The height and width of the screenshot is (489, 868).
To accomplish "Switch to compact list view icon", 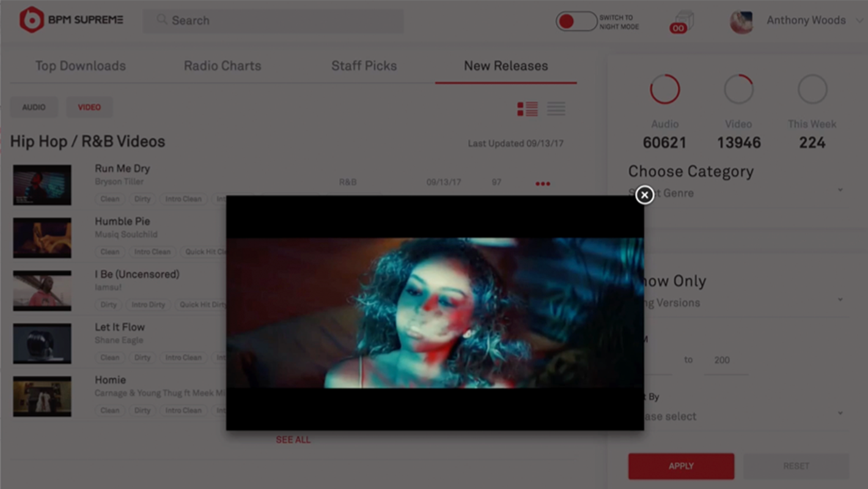I will (x=556, y=109).
